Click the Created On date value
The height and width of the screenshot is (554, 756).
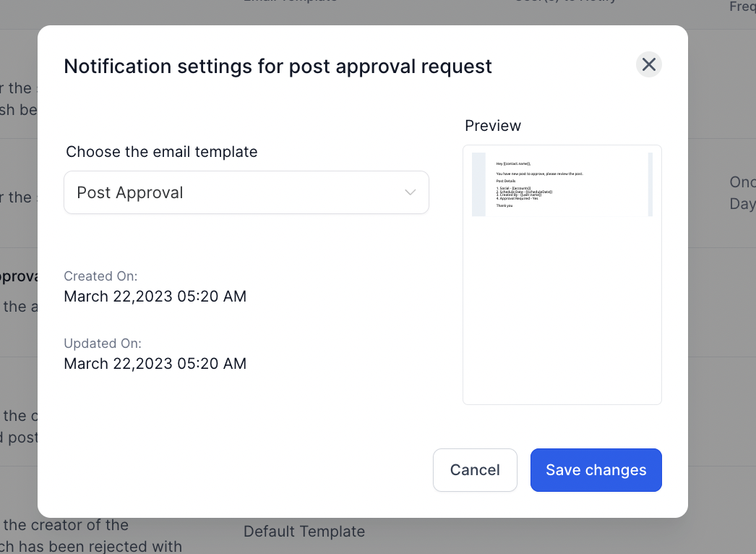pyautogui.click(x=155, y=297)
